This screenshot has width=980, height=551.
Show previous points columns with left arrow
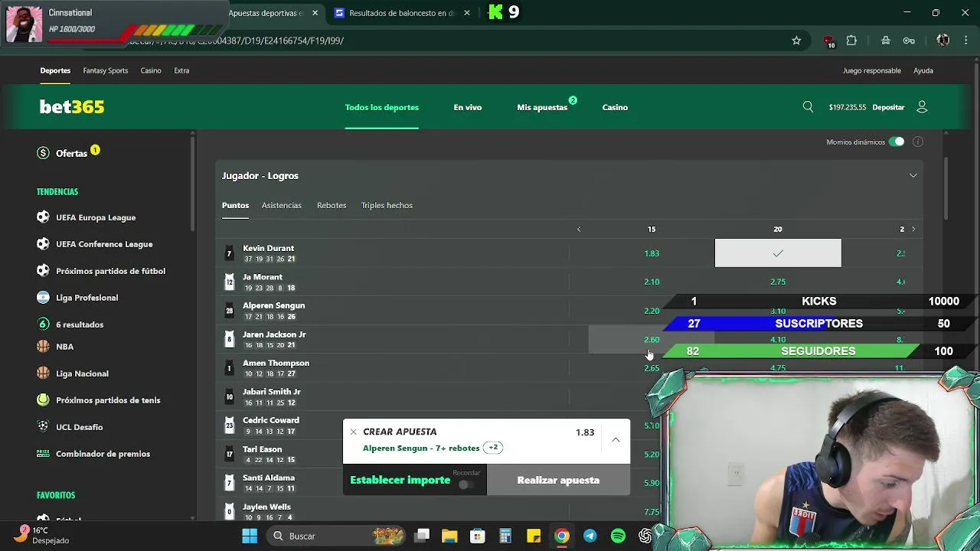pos(579,229)
